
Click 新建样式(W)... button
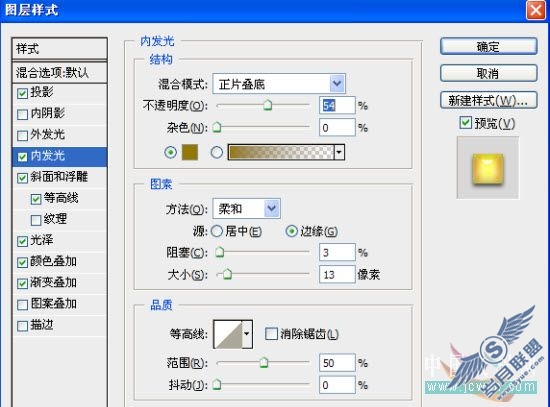(489, 101)
